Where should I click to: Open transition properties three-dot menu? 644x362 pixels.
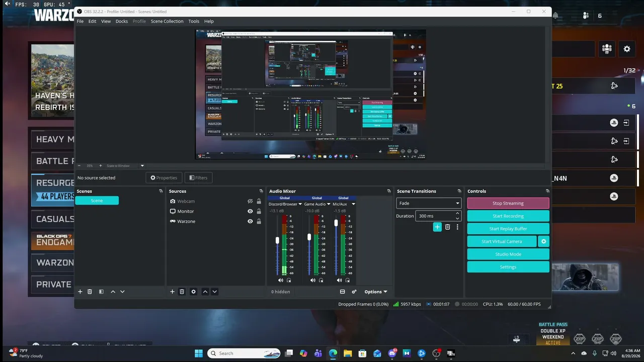pos(457,227)
